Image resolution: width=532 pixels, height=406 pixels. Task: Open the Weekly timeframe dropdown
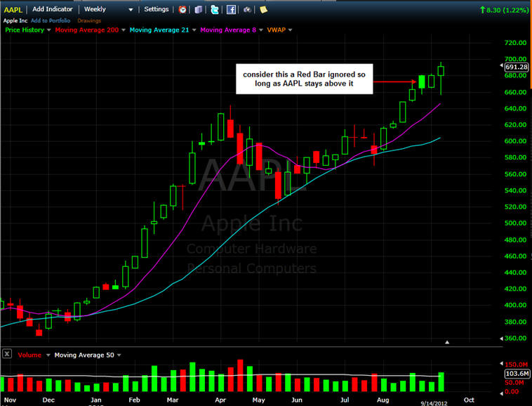pos(108,9)
